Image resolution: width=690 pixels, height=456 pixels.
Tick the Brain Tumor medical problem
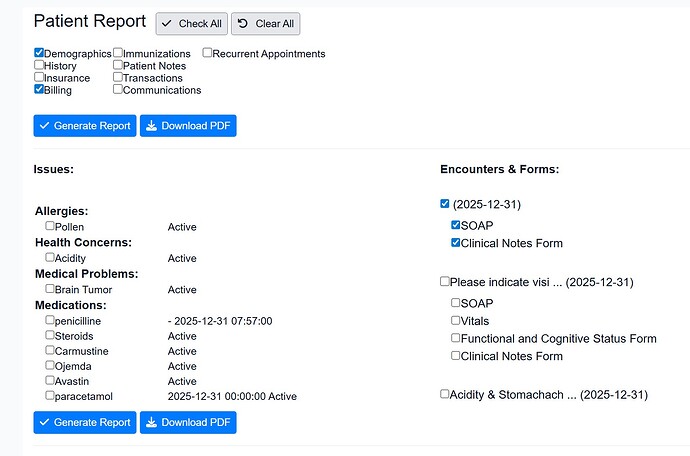coord(50,289)
